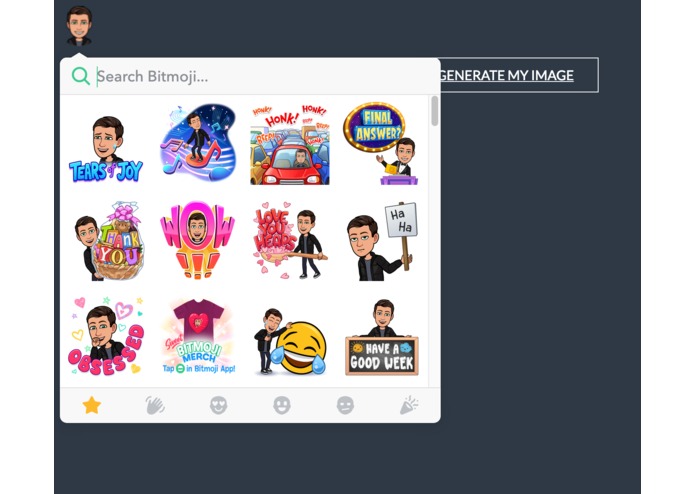This screenshot has width=695, height=494.
Task: Open the unamused face category tab
Action: 345,405
